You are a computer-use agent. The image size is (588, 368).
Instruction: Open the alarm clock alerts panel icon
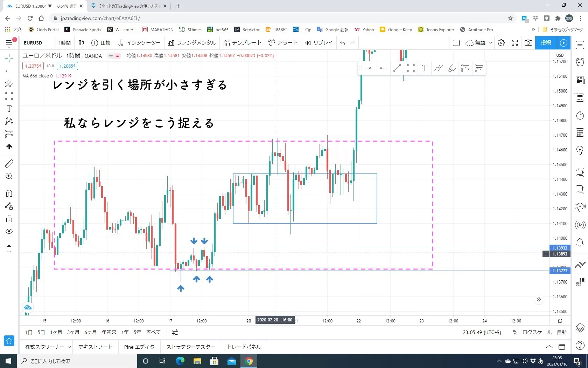tap(580, 62)
